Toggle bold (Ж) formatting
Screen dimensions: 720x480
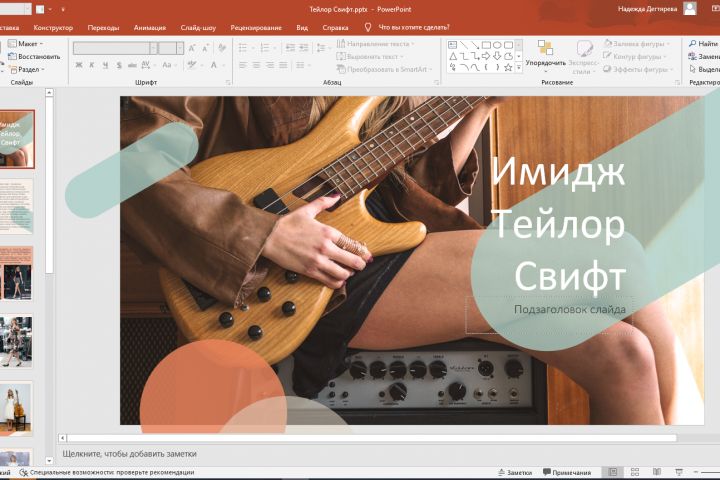pyautogui.click(x=79, y=65)
